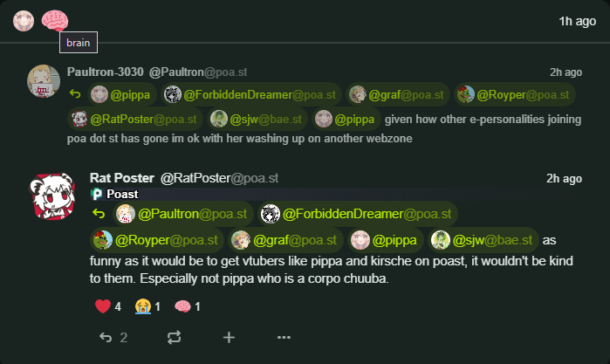Click the Rat Poster display name
610x364 pixels.
coord(122,178)
